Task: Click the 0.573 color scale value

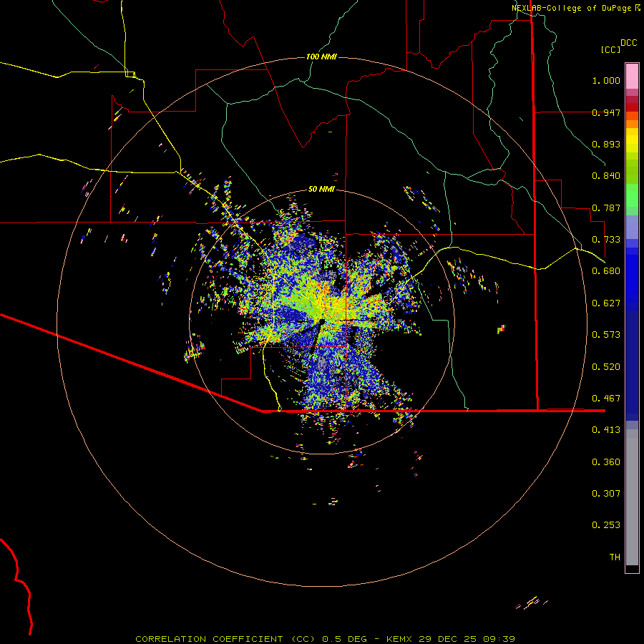Action: (x=606, y=335)
